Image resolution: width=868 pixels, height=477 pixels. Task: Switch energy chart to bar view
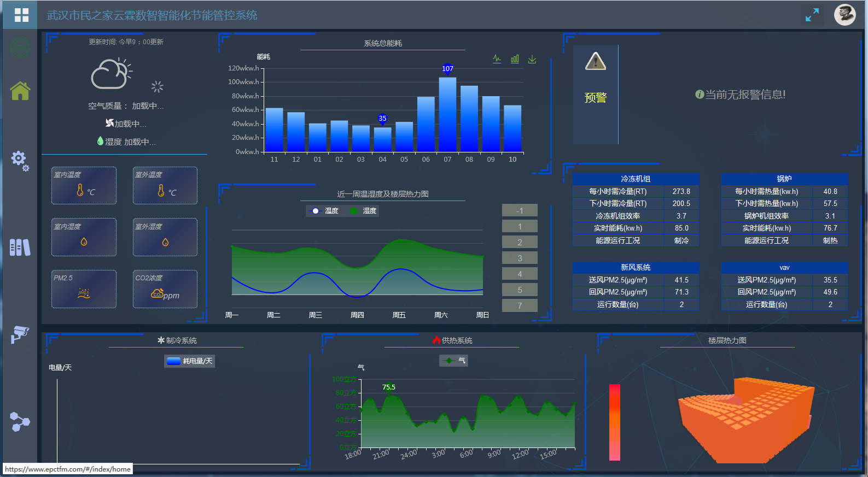515,59
